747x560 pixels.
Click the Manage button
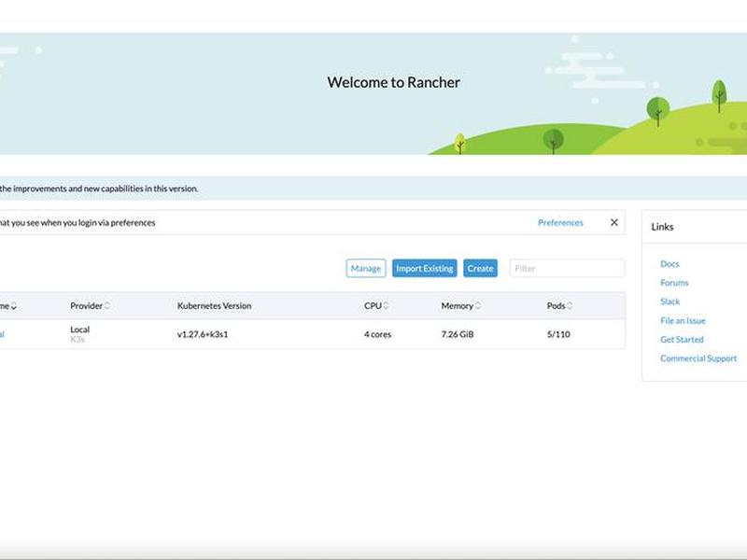[366, 268]
